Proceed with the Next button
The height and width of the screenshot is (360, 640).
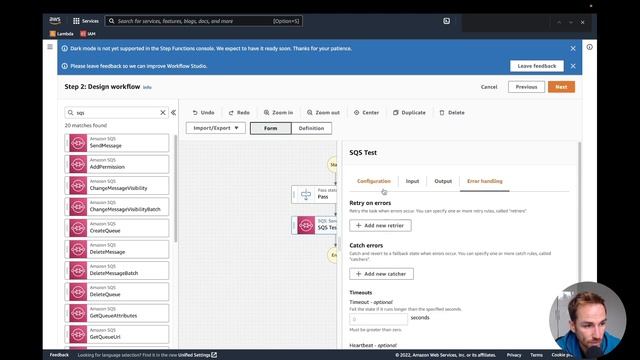click(x=561, y=87)
